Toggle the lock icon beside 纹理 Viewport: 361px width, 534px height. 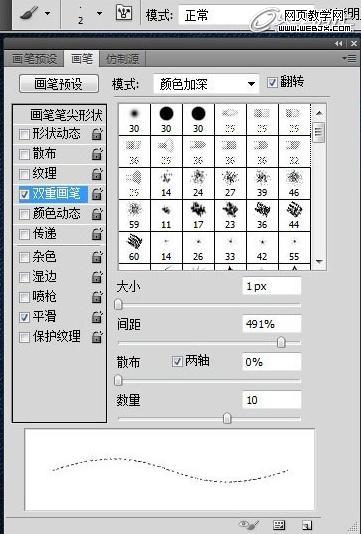coord(97,174)
